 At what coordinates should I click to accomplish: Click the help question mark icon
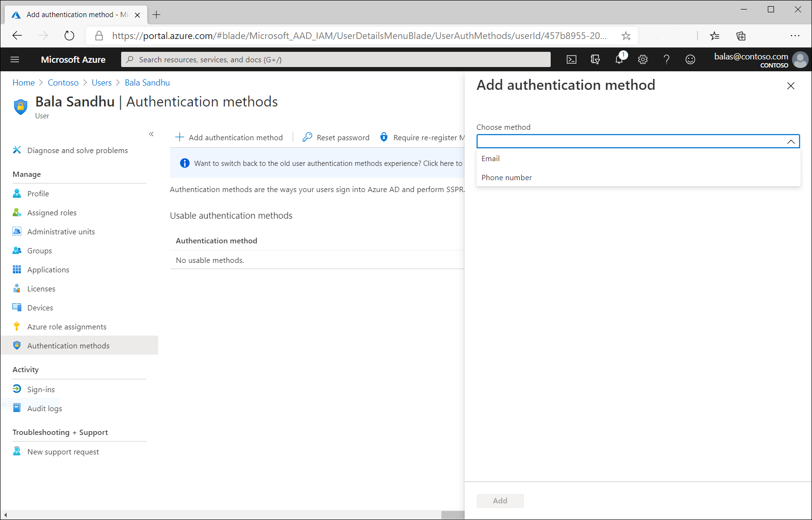coord(667,59)
